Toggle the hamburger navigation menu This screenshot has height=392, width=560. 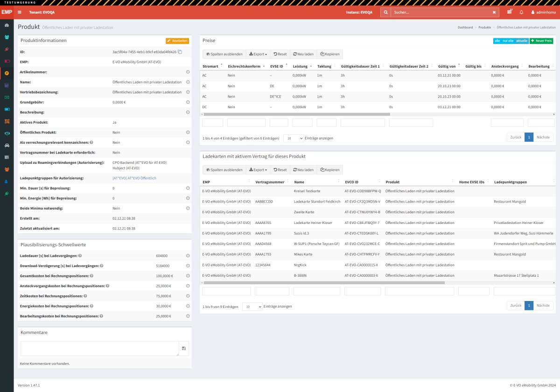20,12
